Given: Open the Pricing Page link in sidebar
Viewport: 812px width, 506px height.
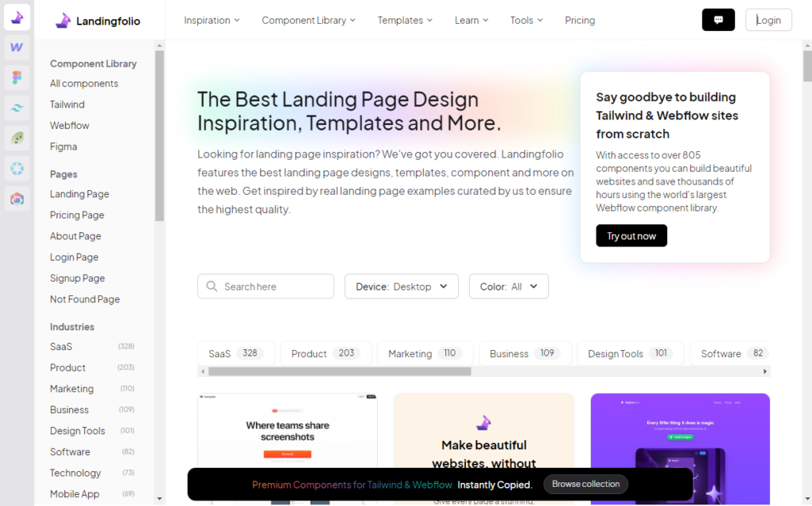Looking at the screenshot, I should (76, 215).
